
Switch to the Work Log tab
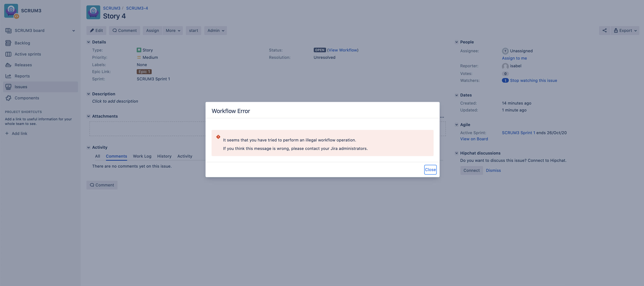point(142,156)
